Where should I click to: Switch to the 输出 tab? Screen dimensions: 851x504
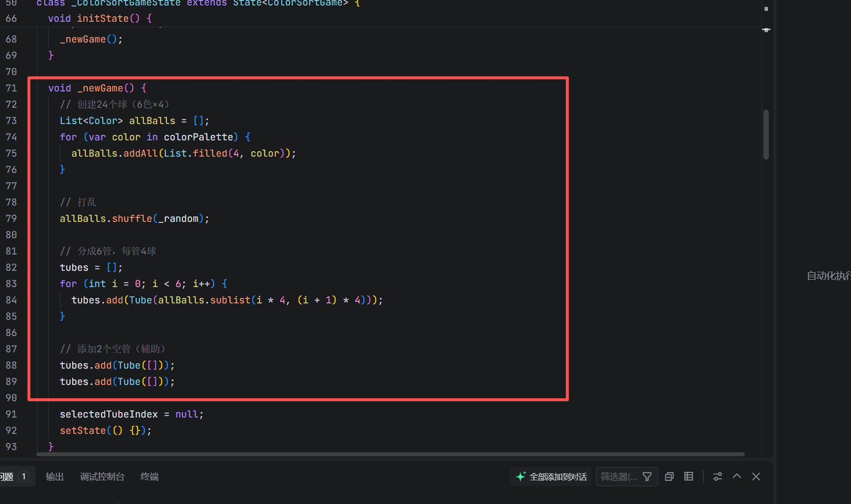(55, 476)
